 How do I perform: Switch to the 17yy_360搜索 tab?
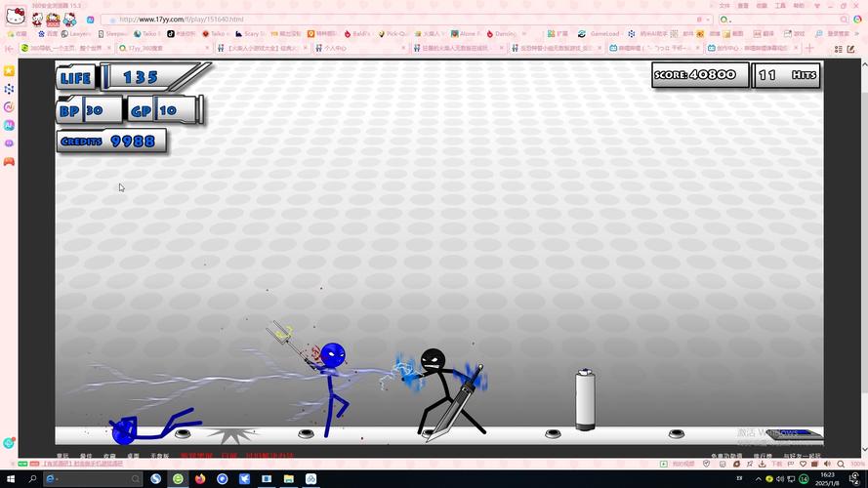(164, 48)
